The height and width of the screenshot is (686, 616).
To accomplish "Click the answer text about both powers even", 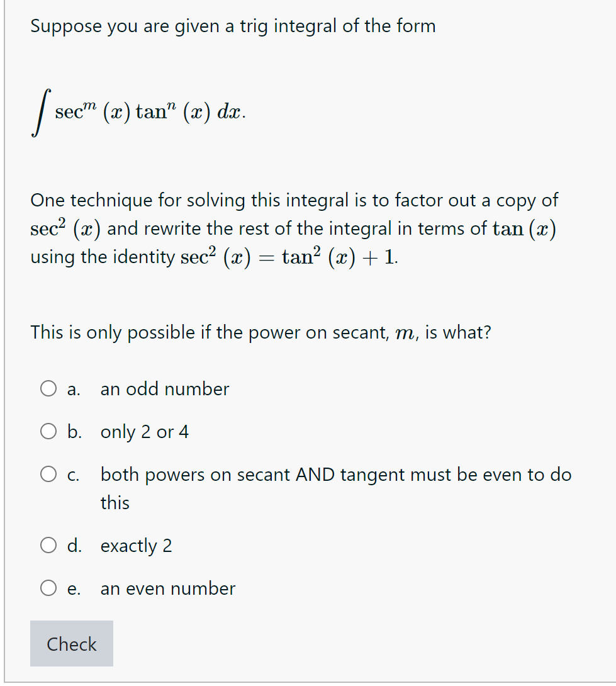I will point(336,474).
